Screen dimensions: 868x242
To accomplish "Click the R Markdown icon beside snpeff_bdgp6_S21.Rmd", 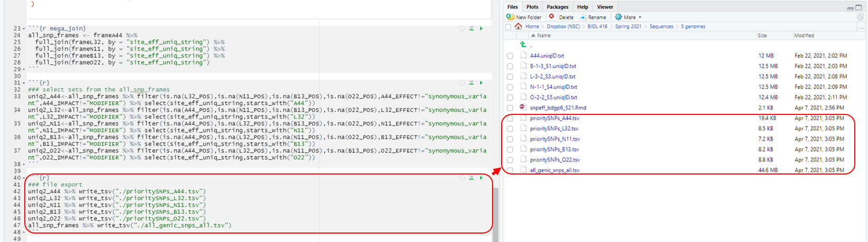I will click(523, 107).
